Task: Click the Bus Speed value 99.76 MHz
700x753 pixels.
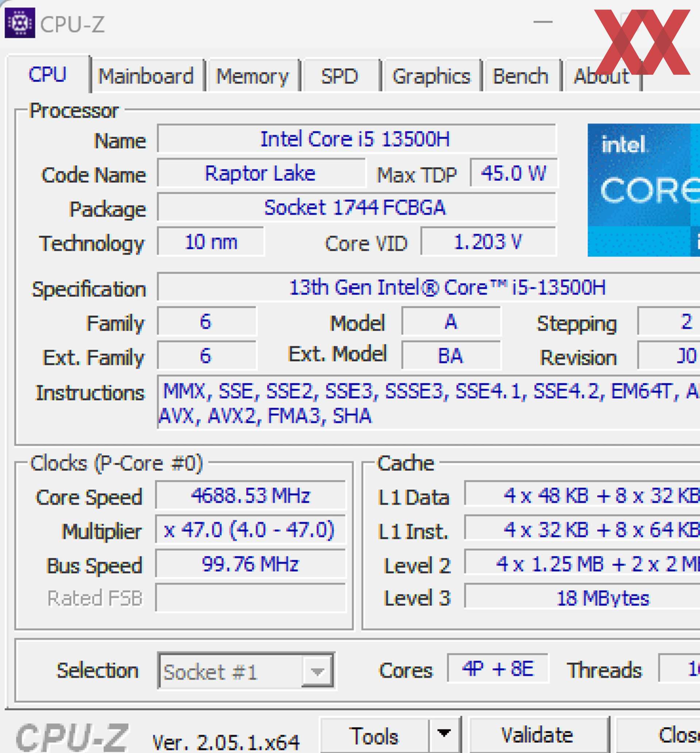Action: pyautogui.click(x=251, y=564)
